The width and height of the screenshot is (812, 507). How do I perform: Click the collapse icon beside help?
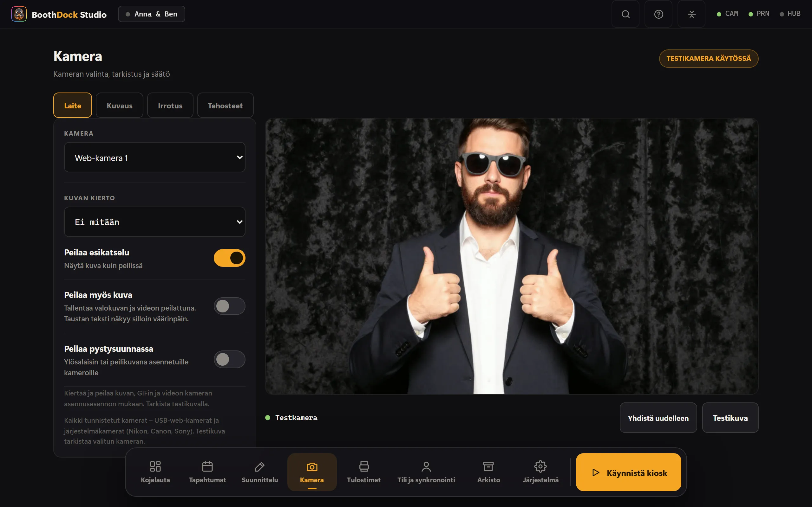coord(691,14)
